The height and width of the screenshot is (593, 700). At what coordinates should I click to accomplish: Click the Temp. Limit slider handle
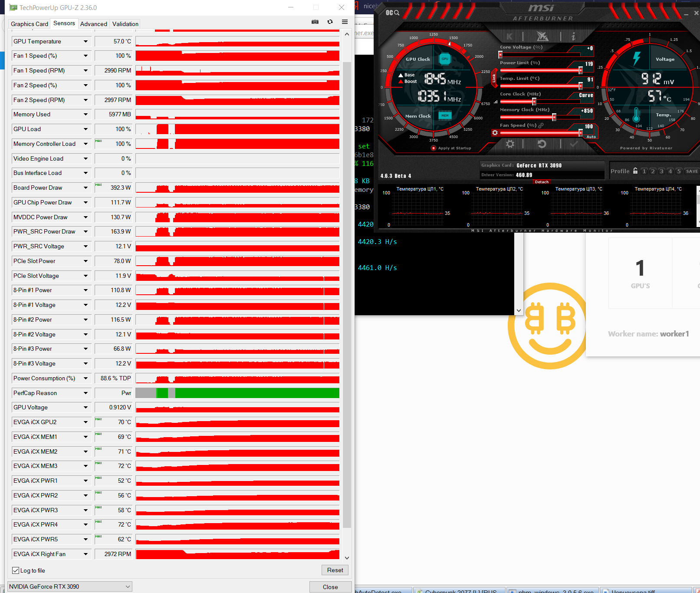click(581, 86)
